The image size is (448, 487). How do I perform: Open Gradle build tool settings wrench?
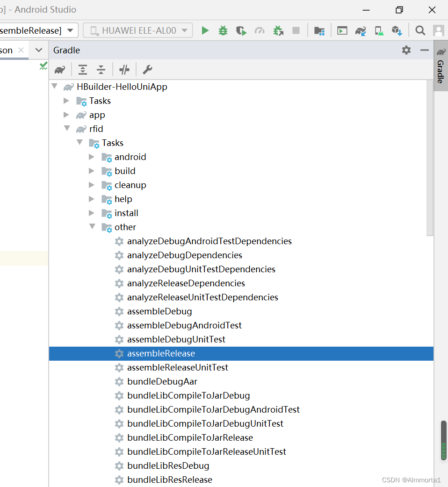[x=147, y=70]
